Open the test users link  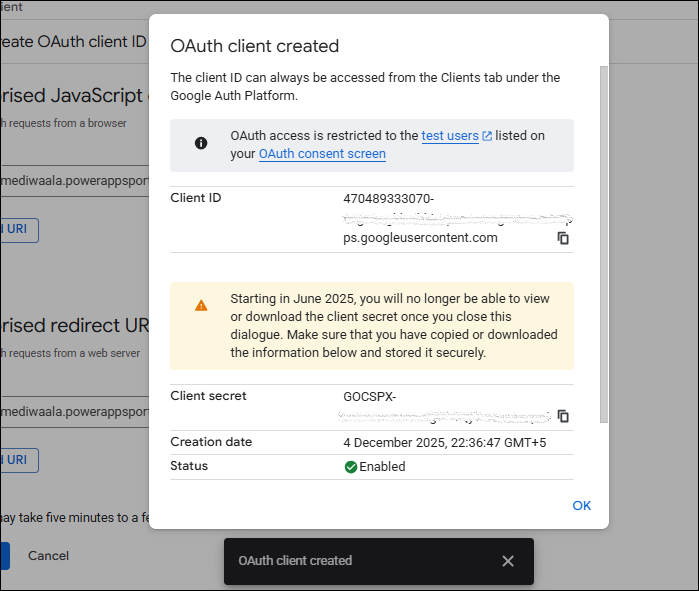point(450,135)
